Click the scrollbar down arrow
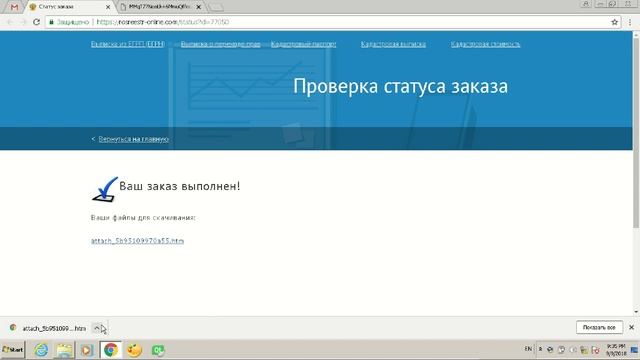The height and width of the screenshot is (360, 640). [x=636, y=312]
